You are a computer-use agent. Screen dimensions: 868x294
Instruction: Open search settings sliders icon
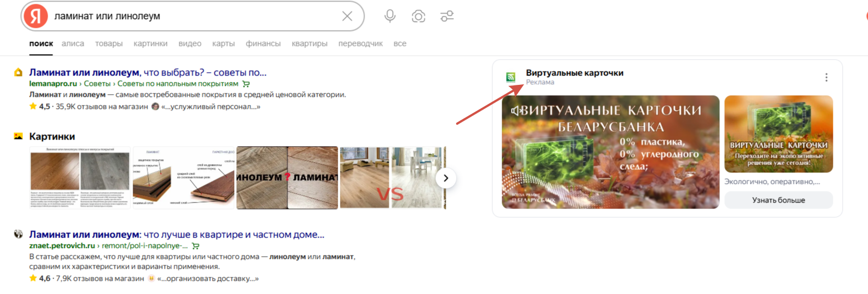click(x=447, y=16)
